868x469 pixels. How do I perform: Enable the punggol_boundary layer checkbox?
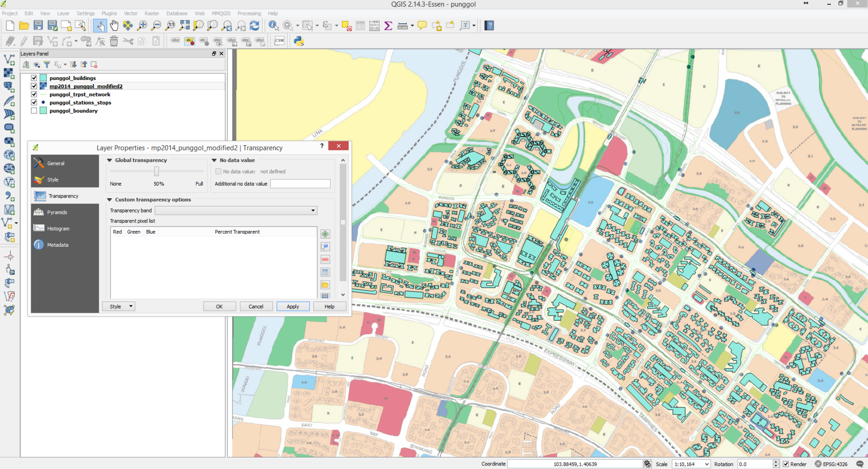tap(34, 111)
